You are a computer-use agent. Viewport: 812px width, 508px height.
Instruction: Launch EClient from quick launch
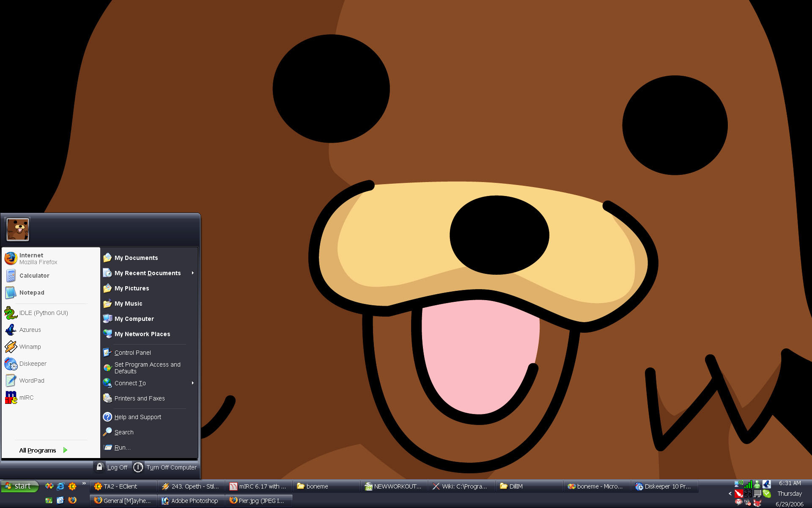[x=72, y=486]
